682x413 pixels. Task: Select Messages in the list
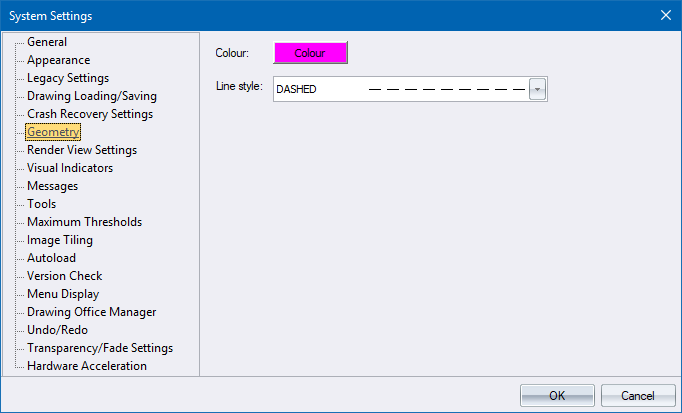(52, 186)
